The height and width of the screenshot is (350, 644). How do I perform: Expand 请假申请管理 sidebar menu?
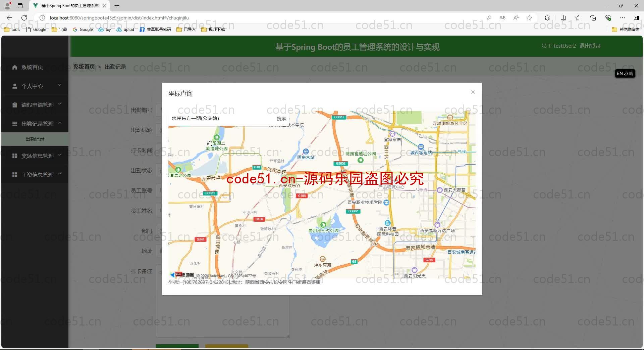point(35,105)
